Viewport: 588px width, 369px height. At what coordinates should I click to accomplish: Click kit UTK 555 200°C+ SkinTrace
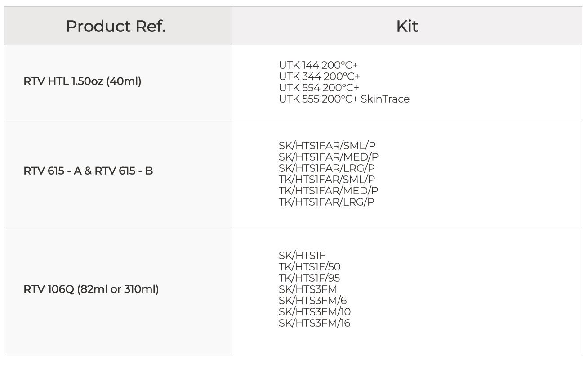tap(344, 99)
